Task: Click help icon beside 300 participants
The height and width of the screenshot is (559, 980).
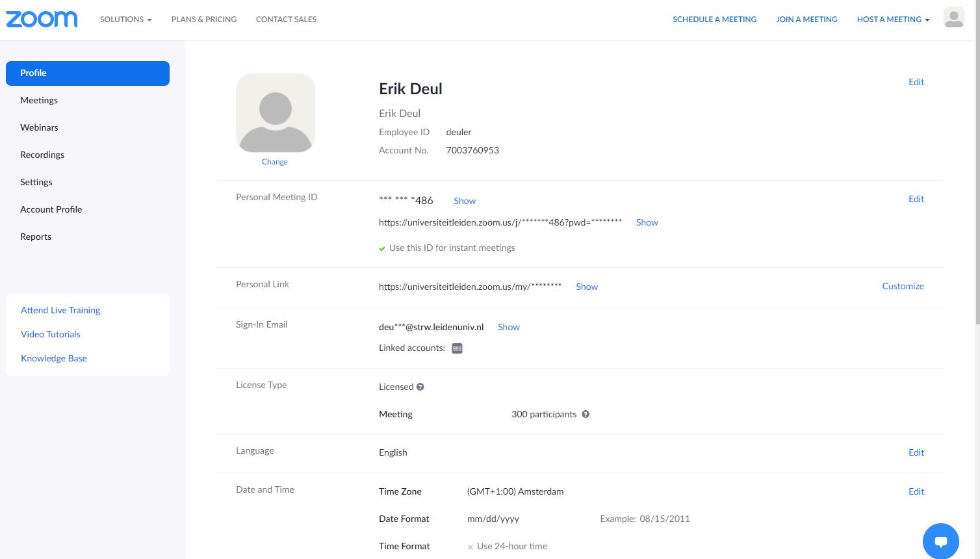Action: coord(586,414)
